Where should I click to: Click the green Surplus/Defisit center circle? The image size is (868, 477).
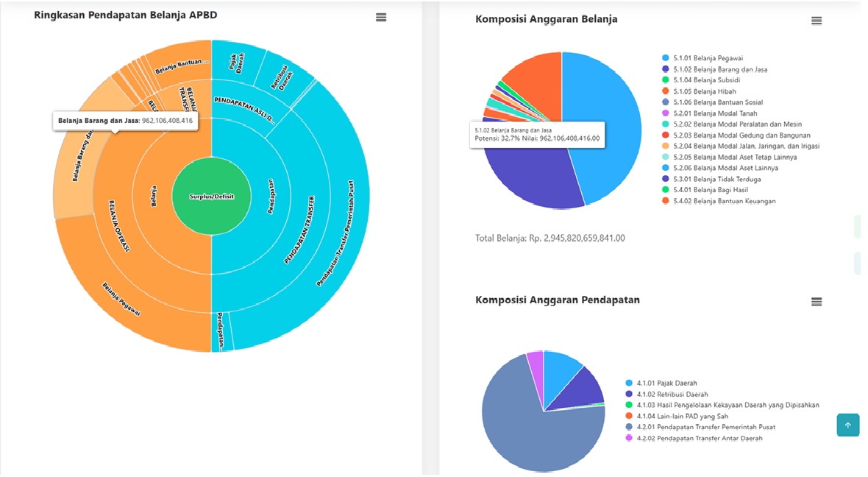point(211,197)
